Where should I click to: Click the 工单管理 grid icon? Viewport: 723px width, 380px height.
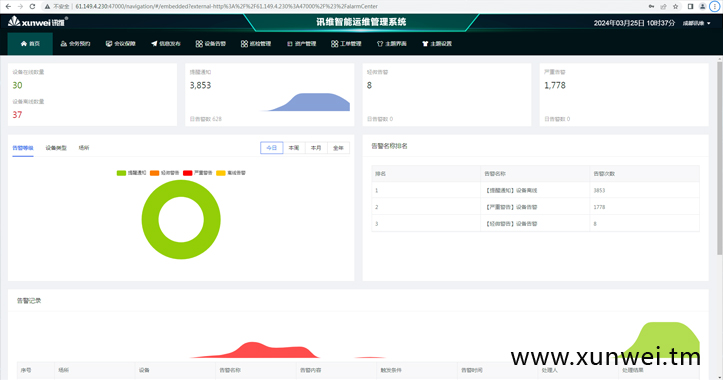tap(334, 44)
